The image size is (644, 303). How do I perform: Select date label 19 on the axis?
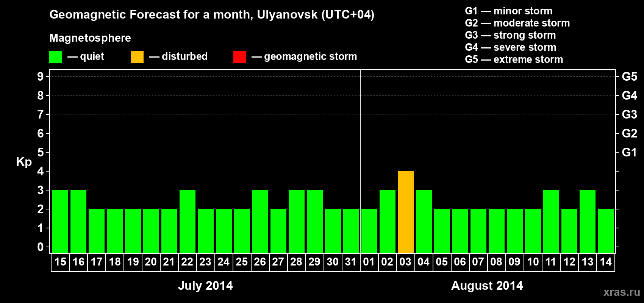point(133,262)
